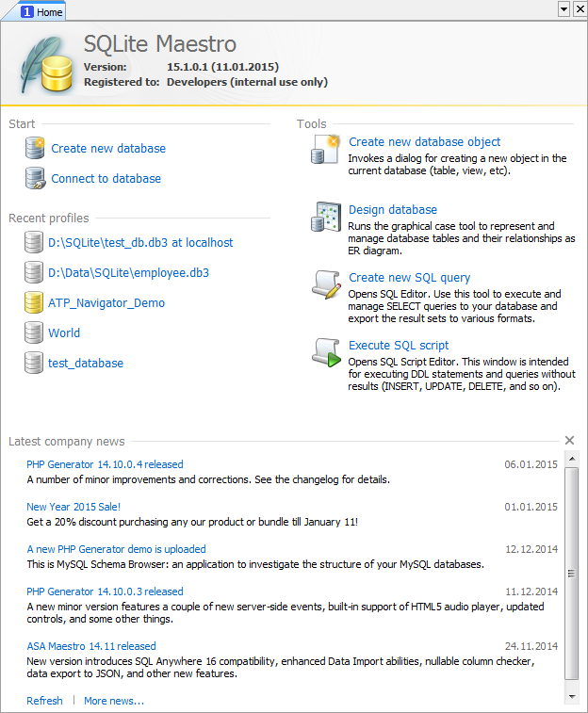Click the Latest company news heading
This screenshot has height=713, width=588.
click(x=66, y=442)
